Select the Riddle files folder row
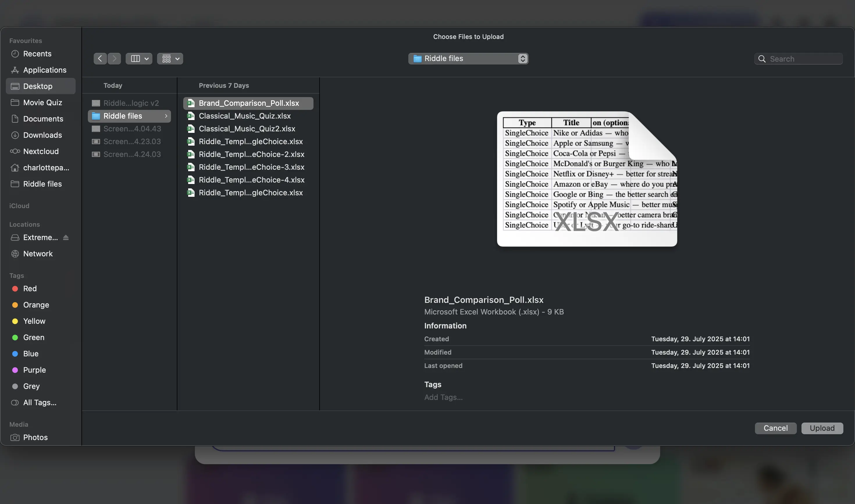Screen dimensions: 855x504 point(129,116)
